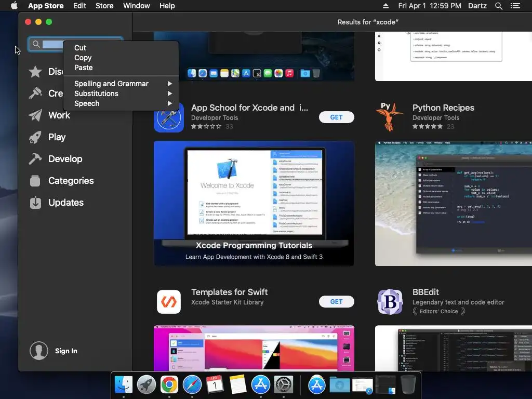
Task: Open Python Recipes screenshot preview
Action: 453,203
